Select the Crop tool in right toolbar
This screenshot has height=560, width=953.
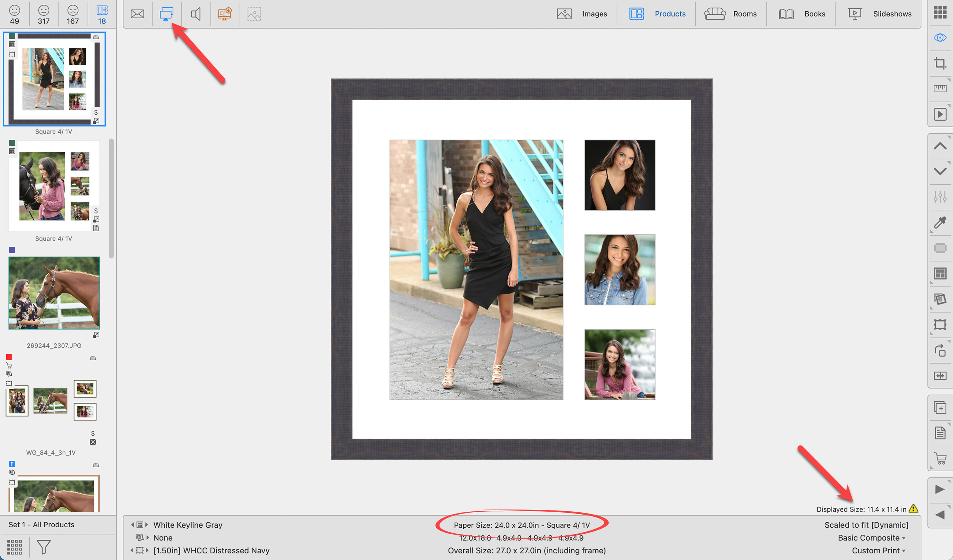pos(940,63)
